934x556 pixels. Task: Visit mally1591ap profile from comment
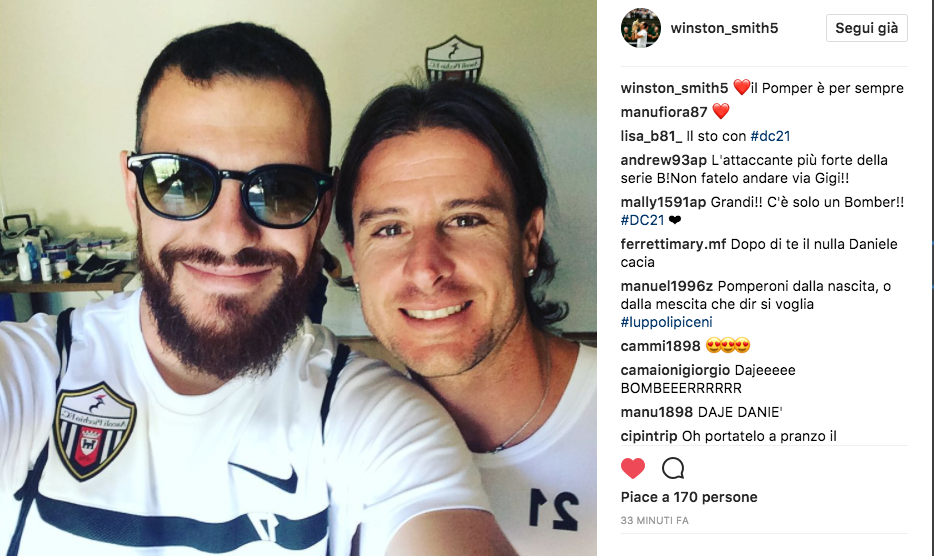tap(663, 202)
